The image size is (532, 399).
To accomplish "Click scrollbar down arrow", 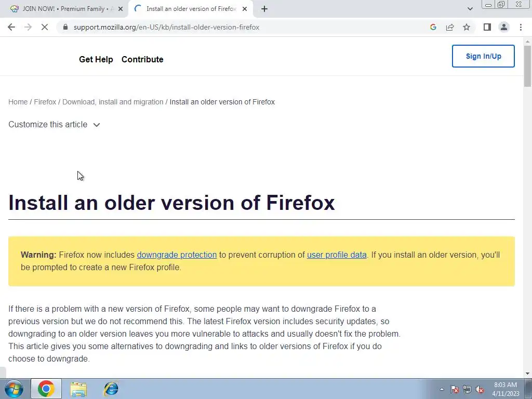I will pos(528,374).
